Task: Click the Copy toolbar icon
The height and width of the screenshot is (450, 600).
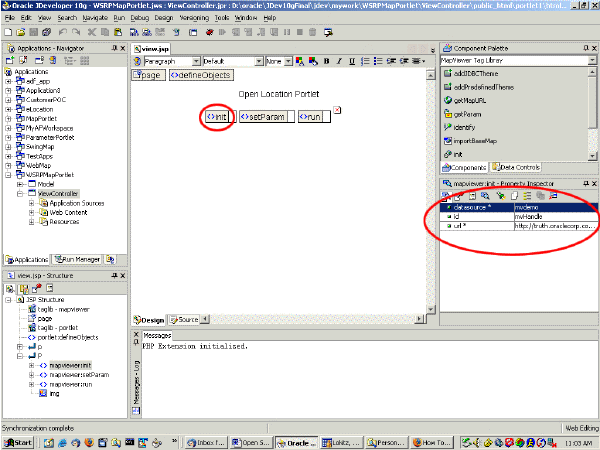Action: pos(105,33)
